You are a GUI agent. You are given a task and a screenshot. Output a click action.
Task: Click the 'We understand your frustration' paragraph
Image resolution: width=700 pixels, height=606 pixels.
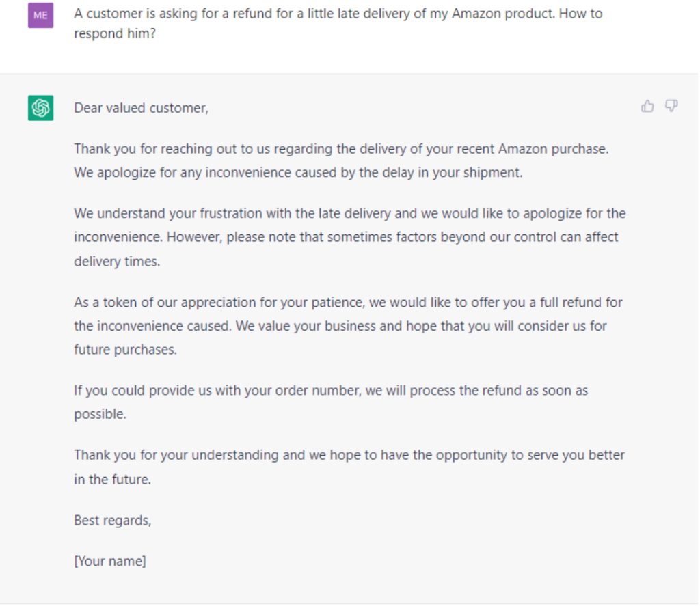pyautogui.click(x=349, y=237)
